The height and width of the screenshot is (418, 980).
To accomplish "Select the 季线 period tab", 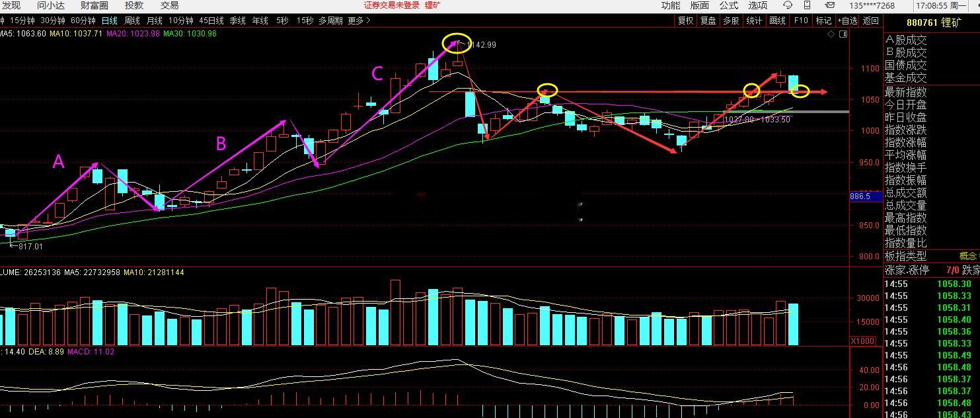I will 238,21.
